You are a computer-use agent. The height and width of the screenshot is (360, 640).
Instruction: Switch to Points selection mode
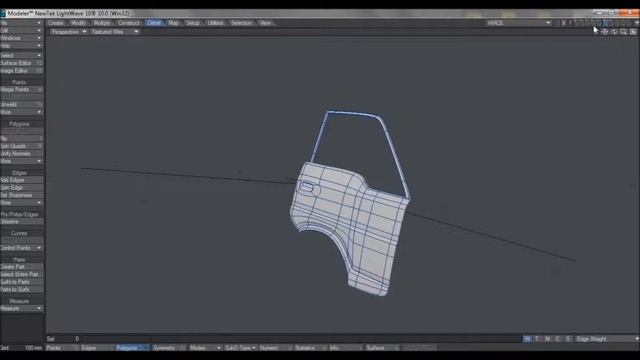click(62, 348)
